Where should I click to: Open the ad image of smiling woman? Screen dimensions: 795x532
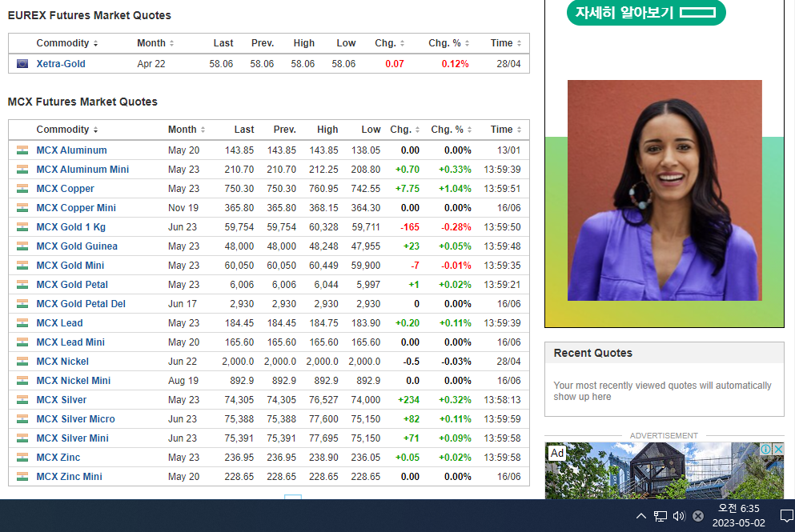(x=665, y=190)
